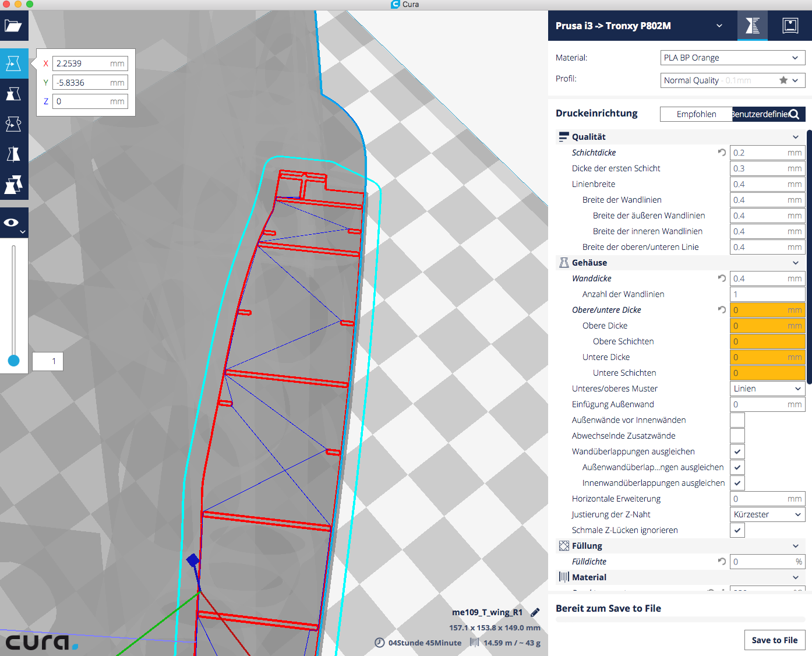Open the Material dropdown PLA BP Orange
812x656 pixels.
point(733,58)
